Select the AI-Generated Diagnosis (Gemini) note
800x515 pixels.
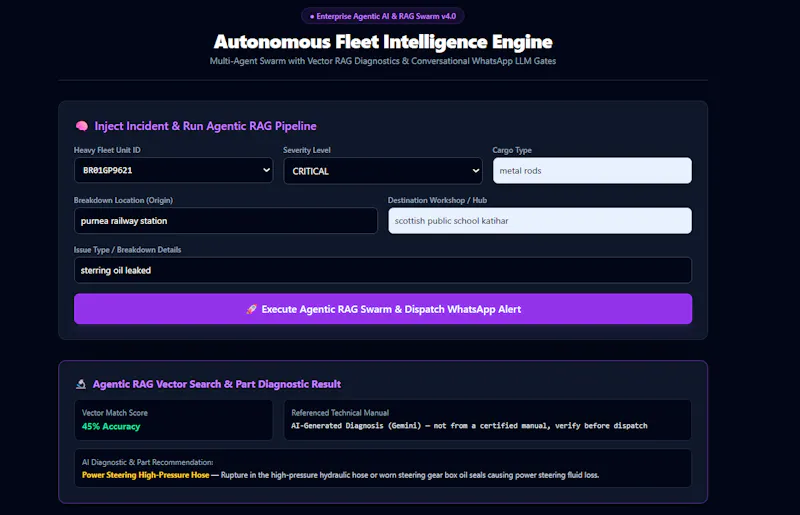coord(469,426)
